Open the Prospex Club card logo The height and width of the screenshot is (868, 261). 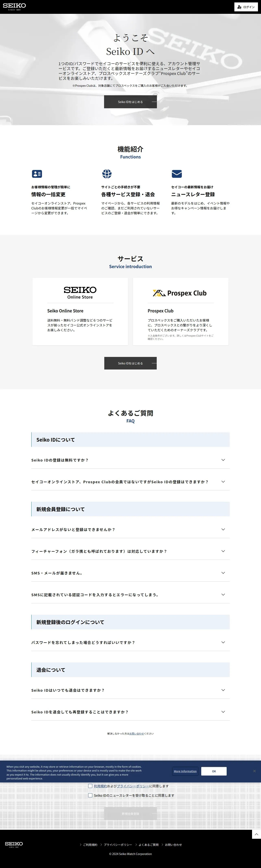click(180, 293)
